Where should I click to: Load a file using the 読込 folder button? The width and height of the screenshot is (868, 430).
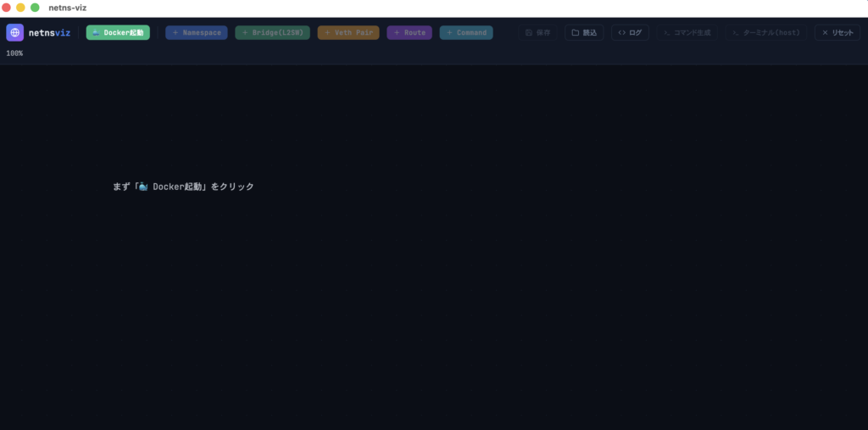click(584, 32)
